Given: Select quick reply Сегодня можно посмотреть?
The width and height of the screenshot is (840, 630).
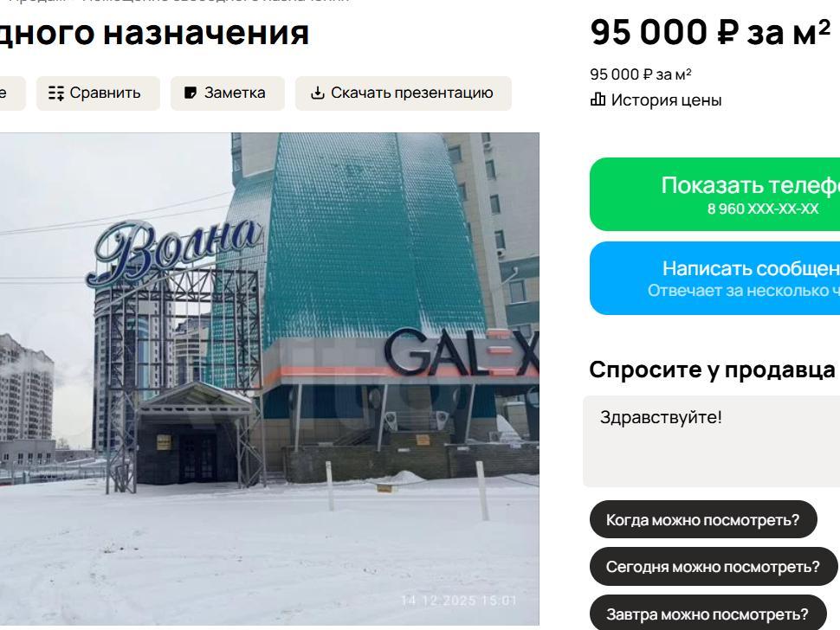Looking at the screenshot, I should coord(713,567).
